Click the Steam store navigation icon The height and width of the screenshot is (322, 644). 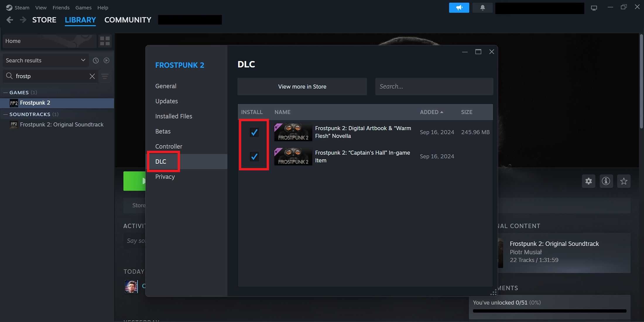click(44, 19)
